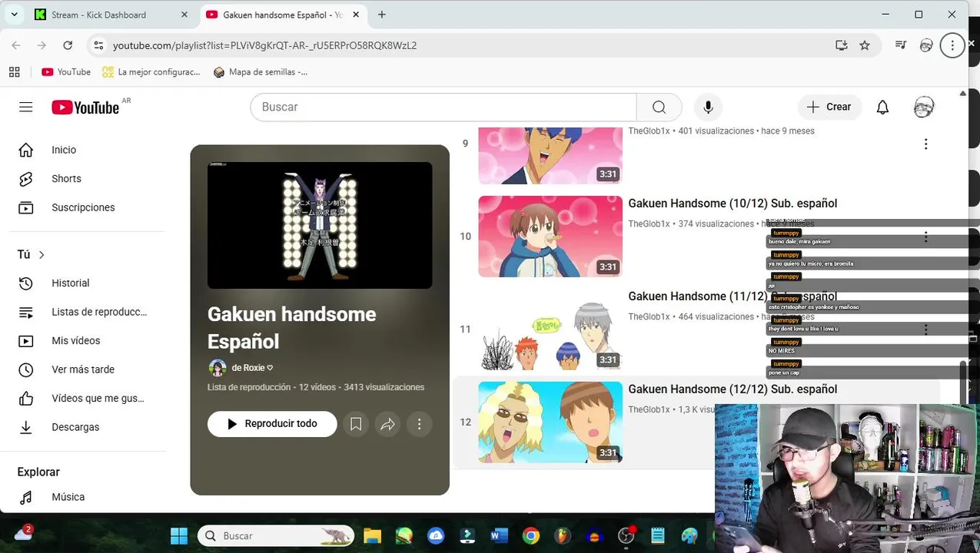This screenshot has height=553, width=980.
Task: Play video 11 sketch-style thumbnail
Action: point(550,329)
